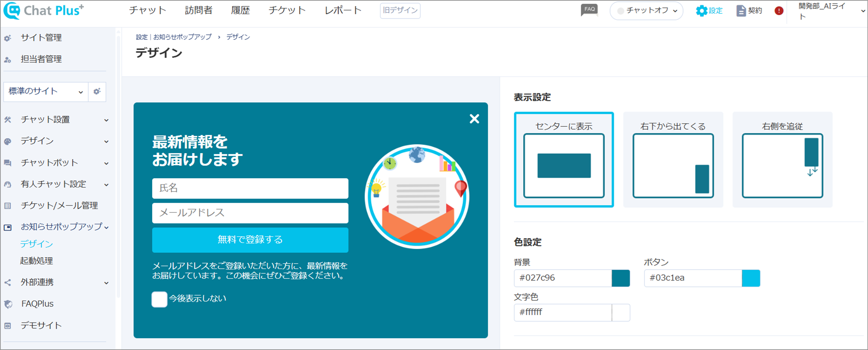
Task: Switch to 旧デザイン
Action: (x=400, y=10)
